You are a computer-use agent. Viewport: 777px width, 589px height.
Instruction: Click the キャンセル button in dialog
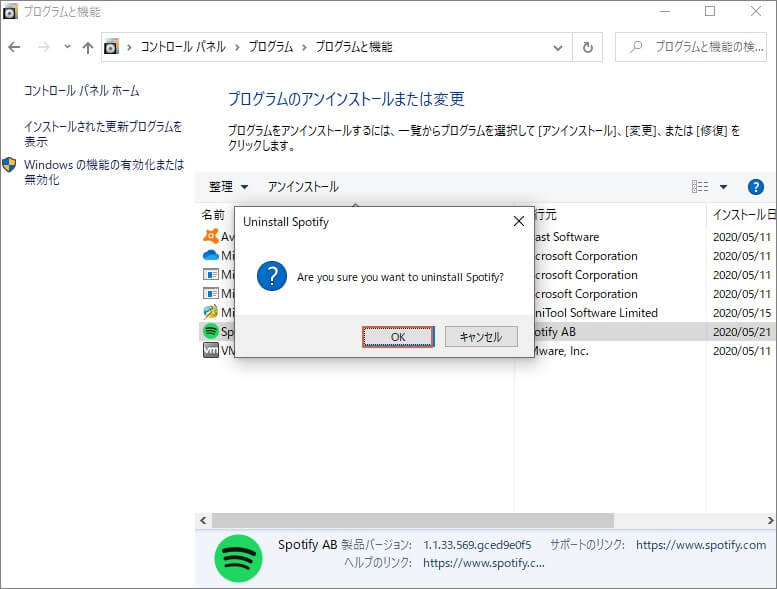(x=481, y=337)
